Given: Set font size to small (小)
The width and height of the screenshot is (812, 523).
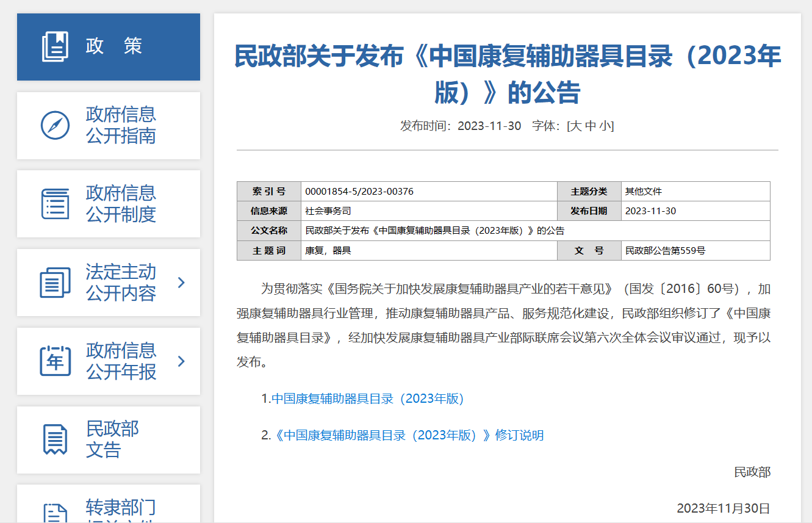Looking at the screenshot, I should click(604, 126).
